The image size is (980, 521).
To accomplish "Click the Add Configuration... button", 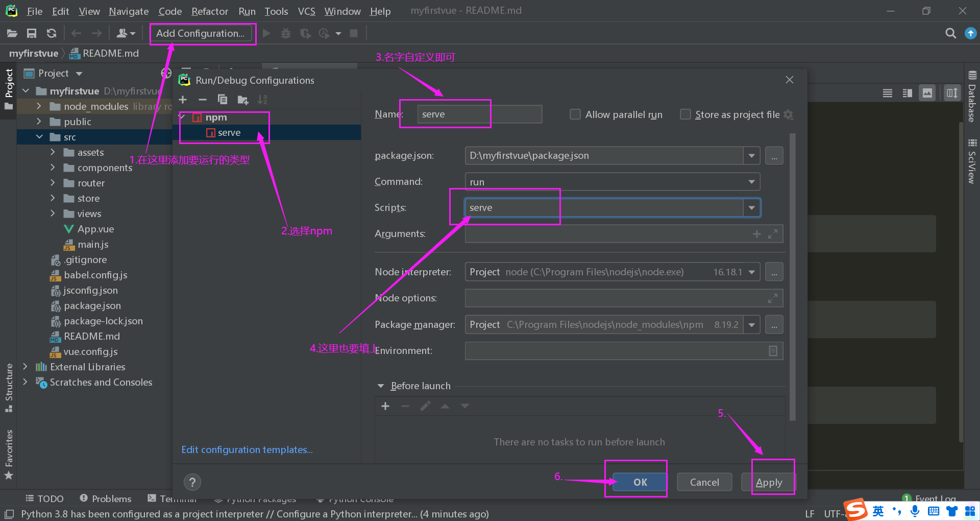I will pyautogui.click(x=201, y=33).
